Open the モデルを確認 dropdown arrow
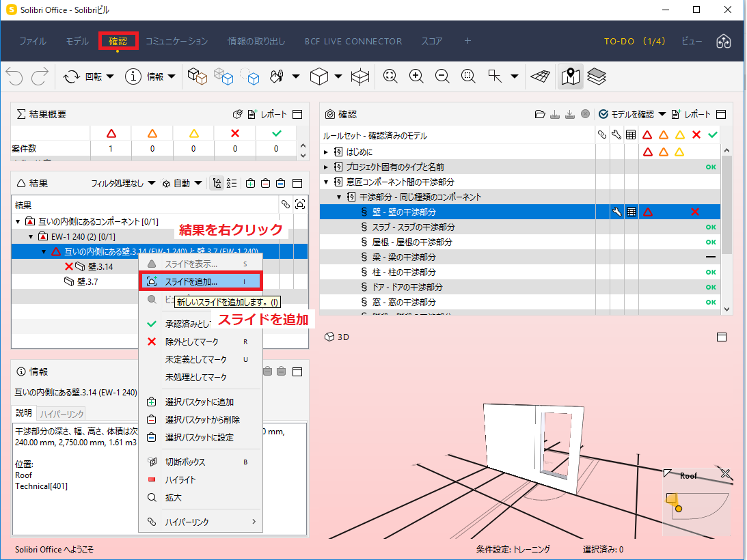747x560 pixels. [x=662, y=114]
